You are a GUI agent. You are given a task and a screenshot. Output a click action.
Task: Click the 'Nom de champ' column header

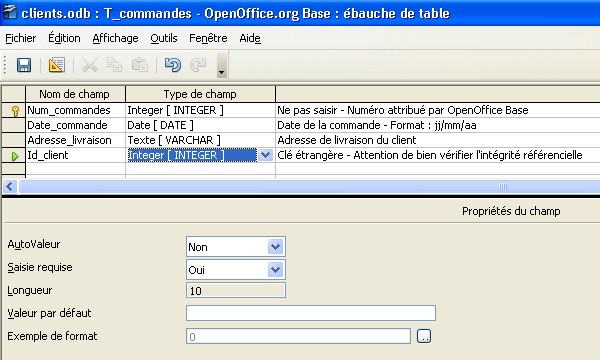point(75,94)
